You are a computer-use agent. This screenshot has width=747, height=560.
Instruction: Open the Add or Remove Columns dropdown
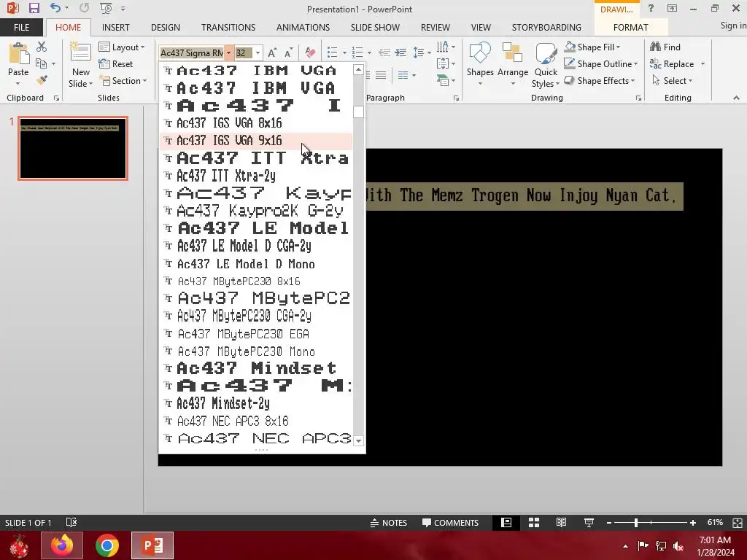click(406, 75)
